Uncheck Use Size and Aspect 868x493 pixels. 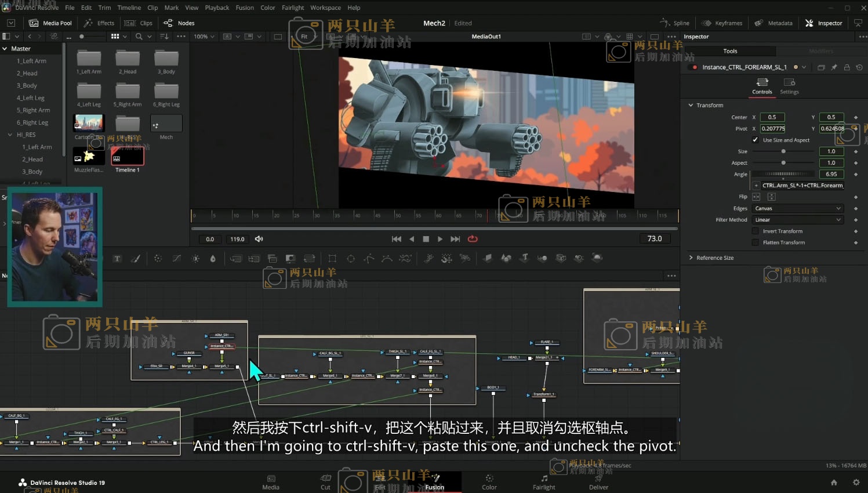coord(755,140)
